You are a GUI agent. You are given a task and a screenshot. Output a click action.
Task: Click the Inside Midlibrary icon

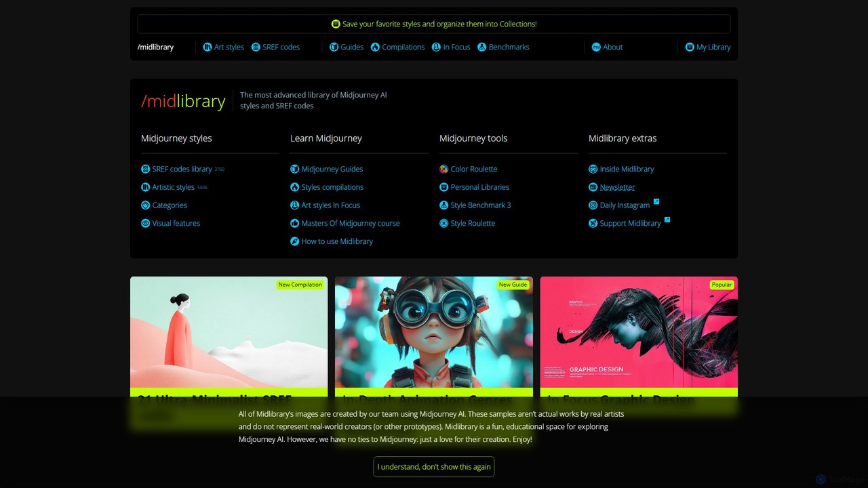(x=593, y=169)
